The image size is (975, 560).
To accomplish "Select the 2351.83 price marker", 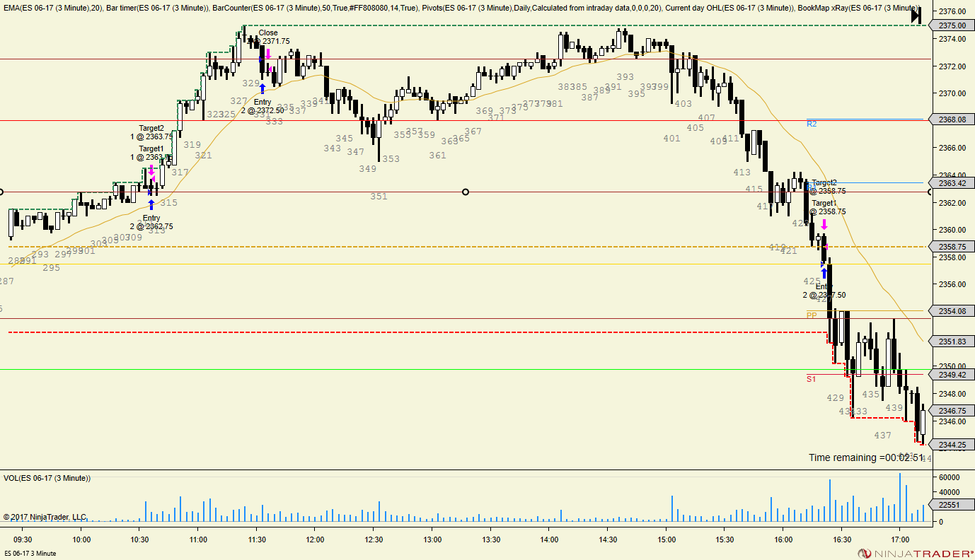I will coord(952,342).
